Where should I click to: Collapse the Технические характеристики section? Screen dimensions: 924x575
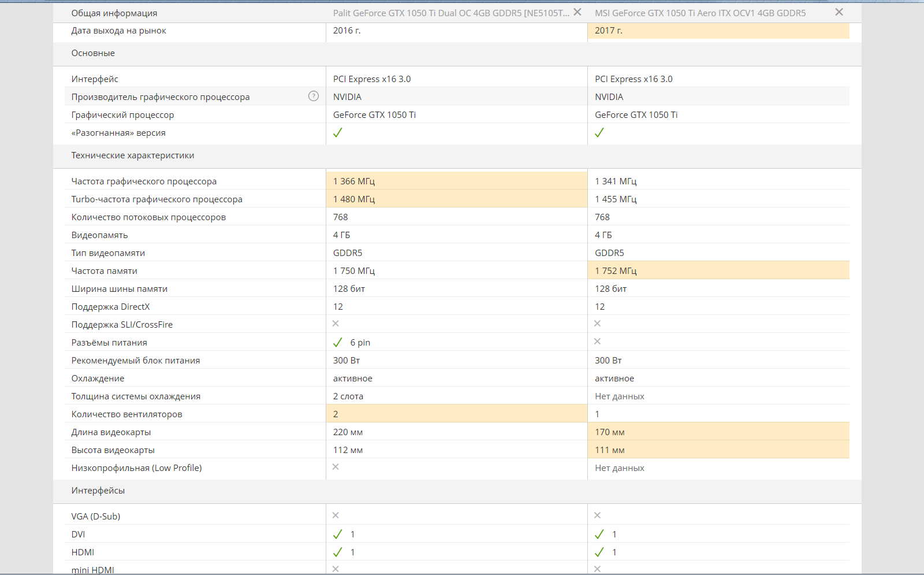coord(133,155)
